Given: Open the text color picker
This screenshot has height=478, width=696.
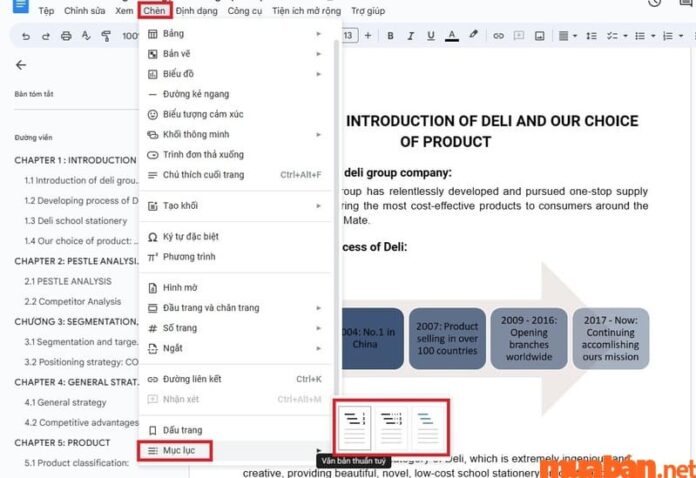Looking at the screenshot, I should [x=452, y=36].
